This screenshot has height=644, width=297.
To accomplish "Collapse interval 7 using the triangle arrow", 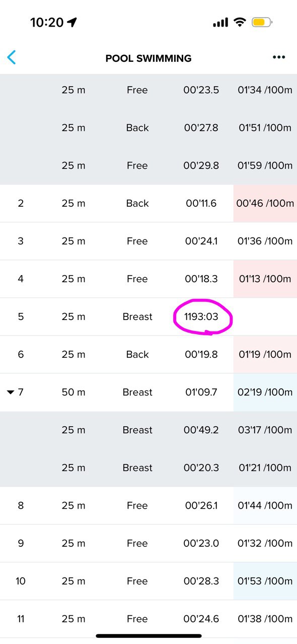I will [x=11, y=392].
